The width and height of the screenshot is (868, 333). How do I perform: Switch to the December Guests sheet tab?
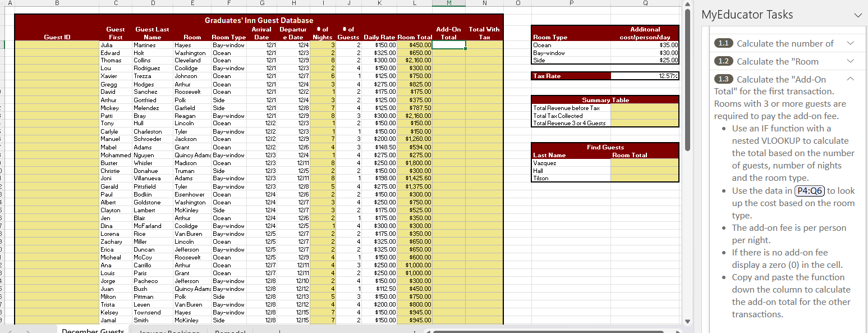tap(93, 330)
